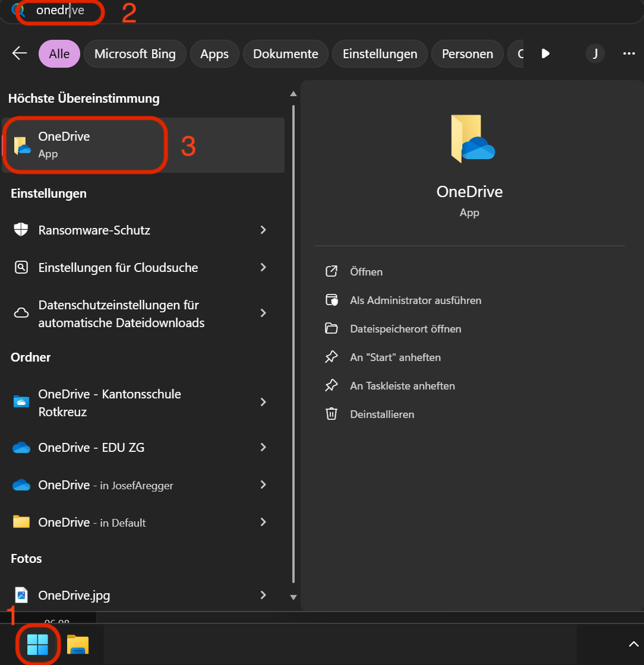
Task: Open Datenschutzeinstellungen für automatische Dateidownloads
Action: (x=143, y=313)
